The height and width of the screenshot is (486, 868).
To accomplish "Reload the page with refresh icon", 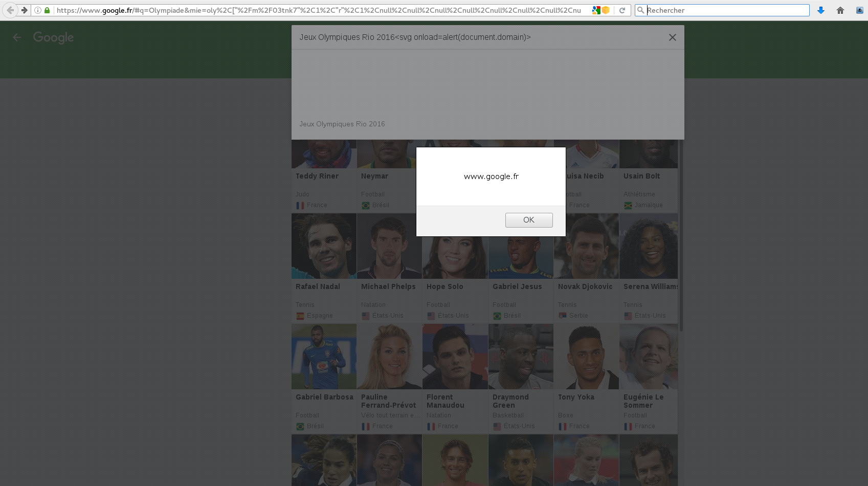I will [622, 10].
